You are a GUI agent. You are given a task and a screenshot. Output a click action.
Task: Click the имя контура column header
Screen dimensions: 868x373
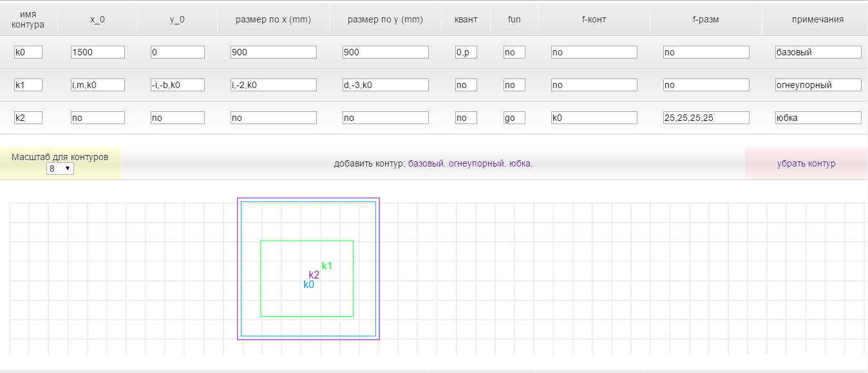coord(28,19)
